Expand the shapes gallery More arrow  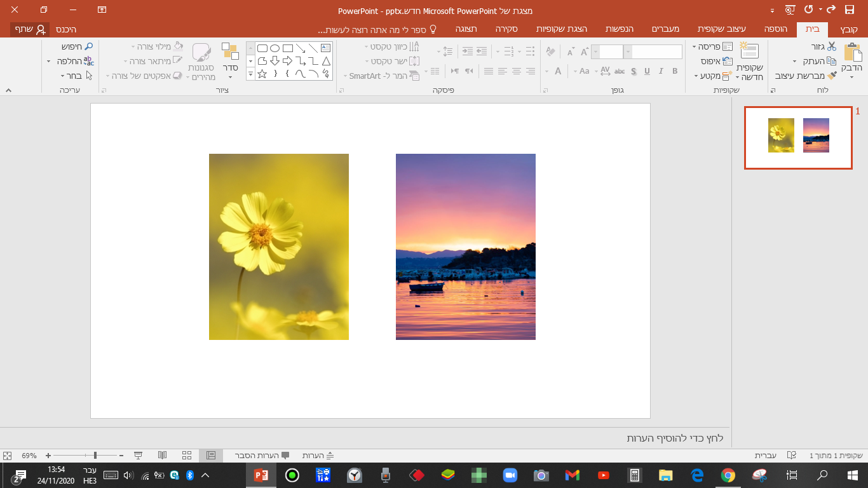coord(250,74)
